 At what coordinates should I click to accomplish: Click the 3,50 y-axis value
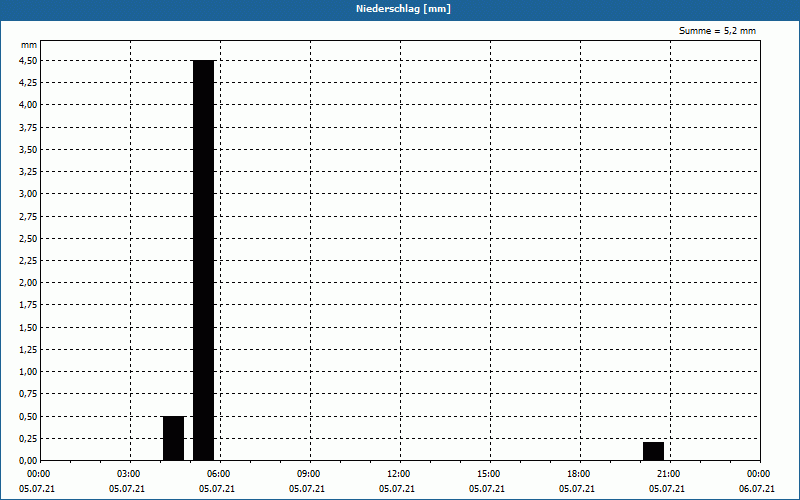pos(28,149)
